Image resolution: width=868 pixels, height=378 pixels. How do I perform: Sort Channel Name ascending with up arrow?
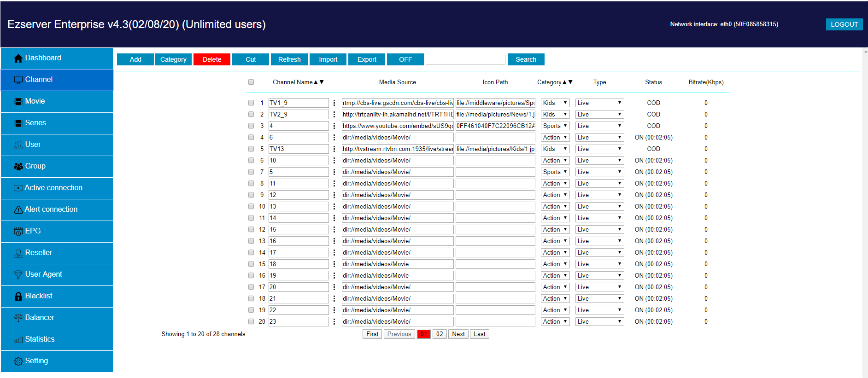pyautogui.click(x=316, y=82)
